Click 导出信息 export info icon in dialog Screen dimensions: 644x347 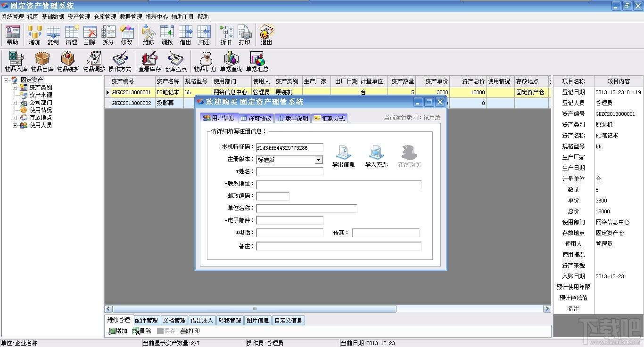tap(343, 156)
